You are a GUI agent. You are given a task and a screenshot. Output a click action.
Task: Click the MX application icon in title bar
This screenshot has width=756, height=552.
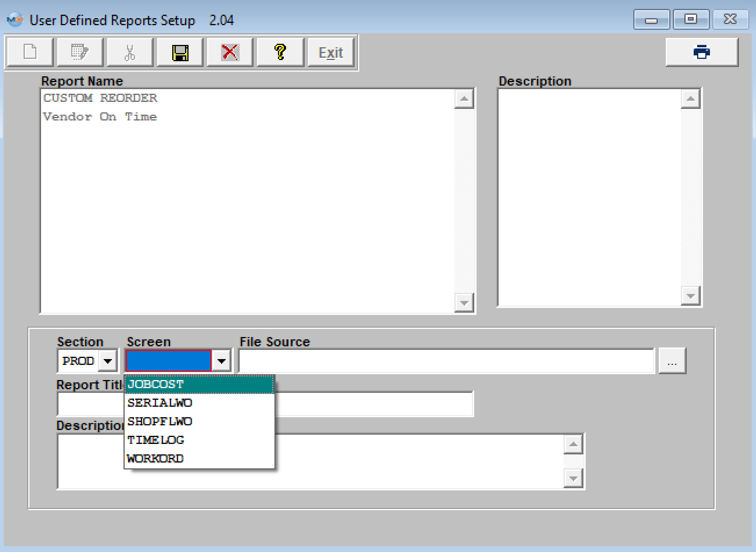pos(15,19)
